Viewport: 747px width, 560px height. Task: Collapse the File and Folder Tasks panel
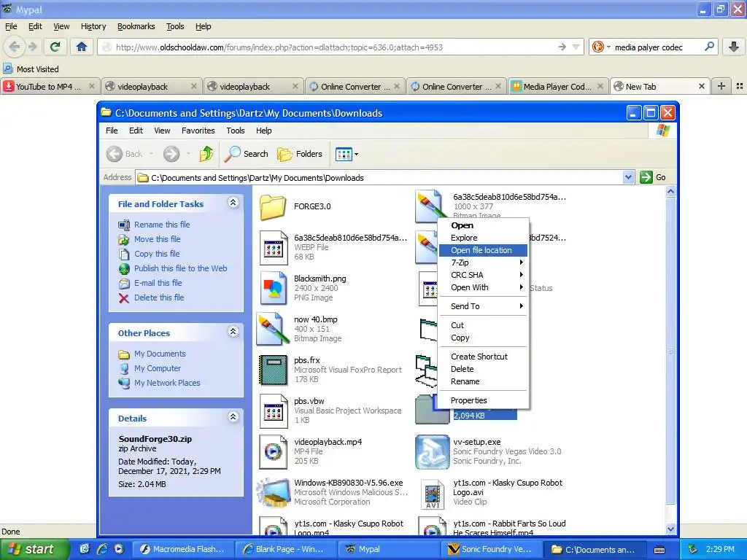click(233, 203)
